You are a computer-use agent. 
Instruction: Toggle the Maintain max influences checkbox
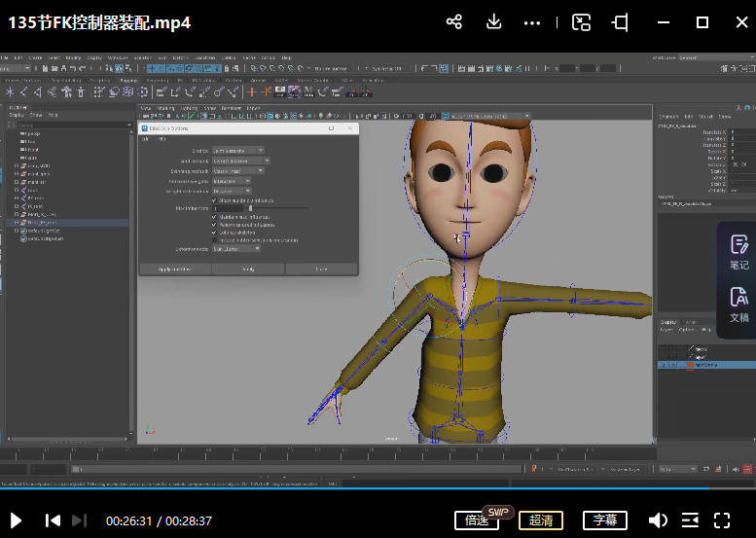click(x=214, y=217)
